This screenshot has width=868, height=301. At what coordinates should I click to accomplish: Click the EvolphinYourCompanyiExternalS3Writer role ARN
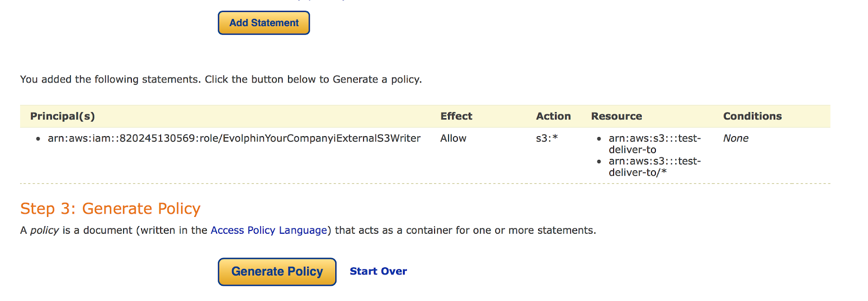click(234, 138)
